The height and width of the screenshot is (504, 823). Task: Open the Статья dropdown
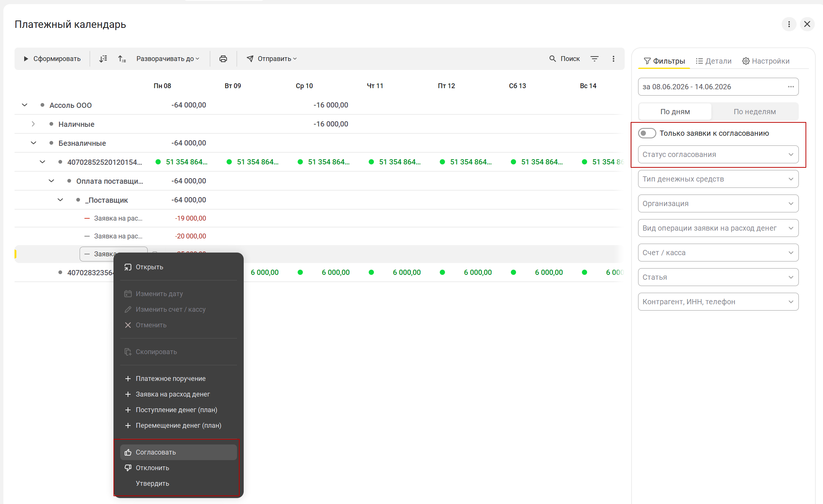pyautogui.click(x=718, y=277)
